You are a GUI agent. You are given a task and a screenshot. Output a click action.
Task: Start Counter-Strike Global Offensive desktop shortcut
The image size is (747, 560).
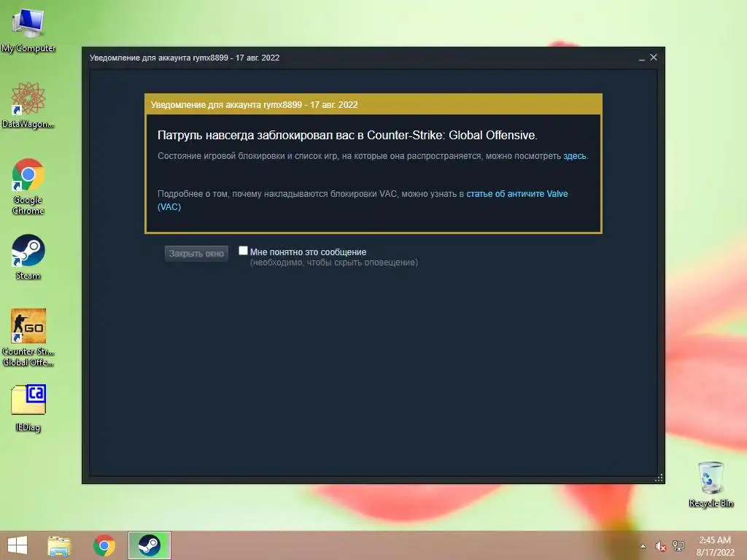[x=28, y=337]
